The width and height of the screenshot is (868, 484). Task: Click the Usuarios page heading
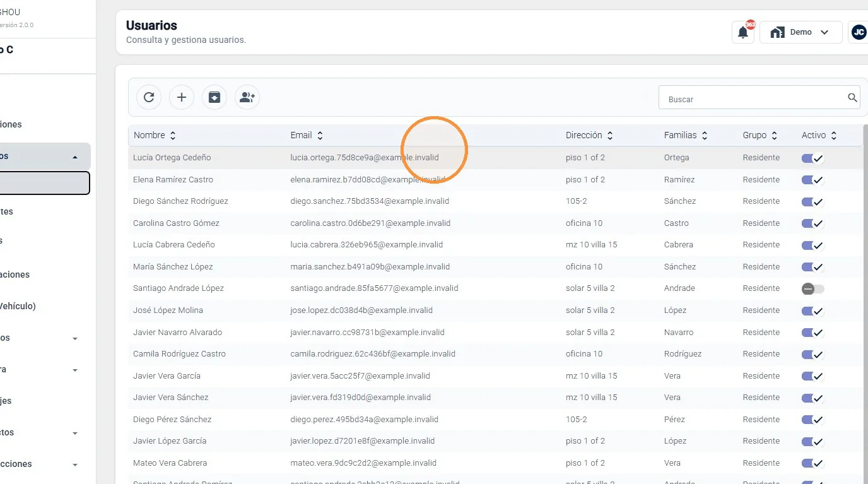click(151, 26)
